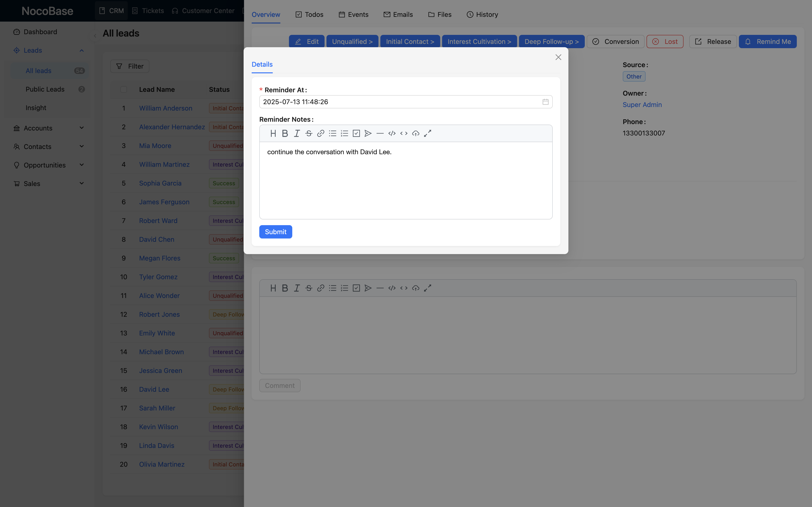This screenshot has height=507, width=812.
Task: Expand the comment editor to fullscreen
Action: coord(427,288)
